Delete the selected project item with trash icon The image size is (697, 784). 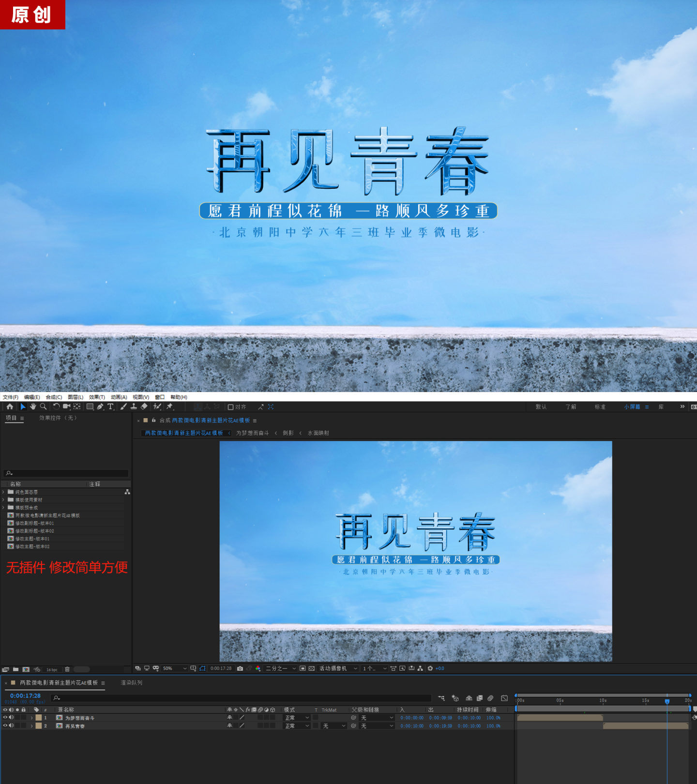click(67, 669)
